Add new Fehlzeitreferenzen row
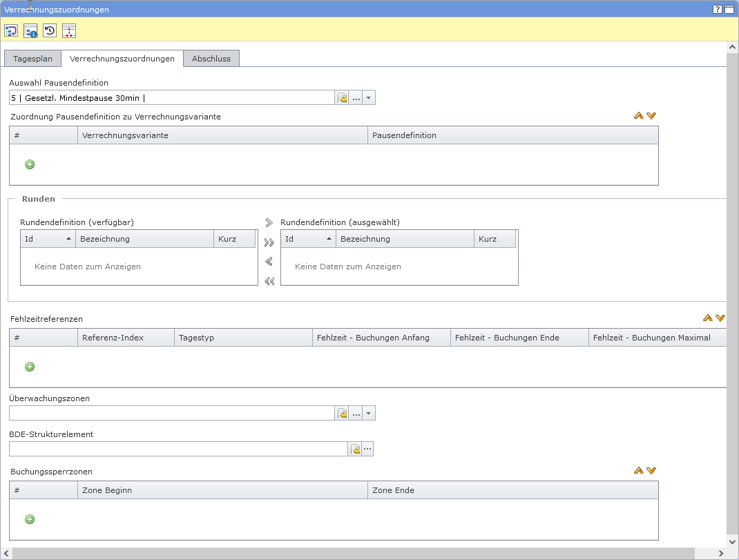 pyautogui.click(x=30, y=367)
